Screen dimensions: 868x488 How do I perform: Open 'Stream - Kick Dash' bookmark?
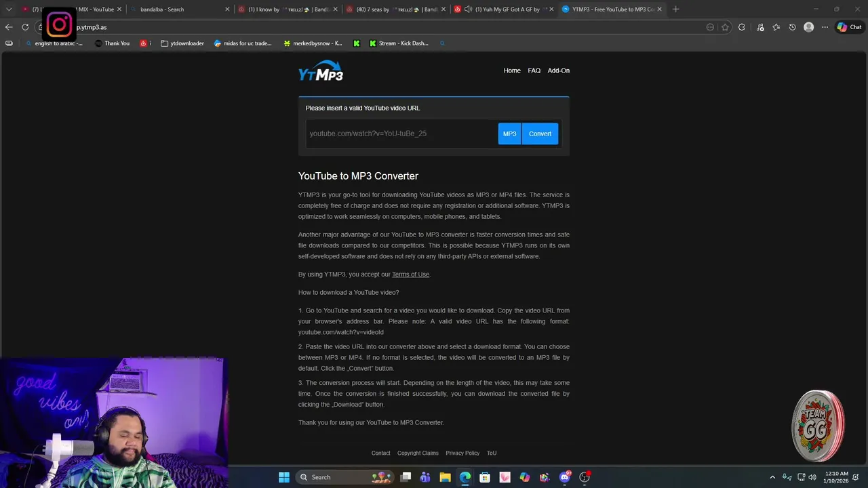399,43
